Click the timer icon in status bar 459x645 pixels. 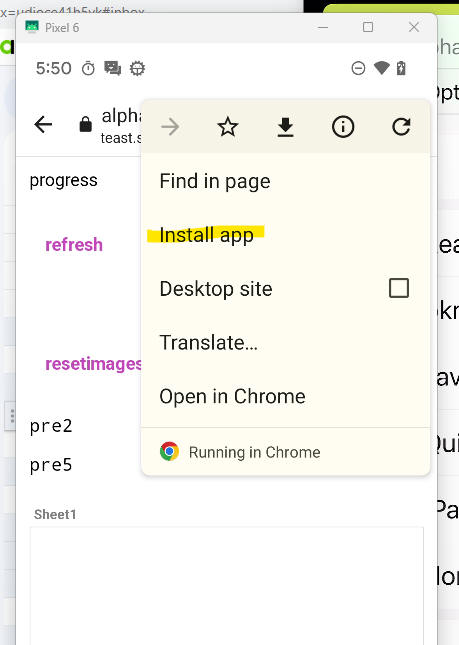[x=88, y=68]
